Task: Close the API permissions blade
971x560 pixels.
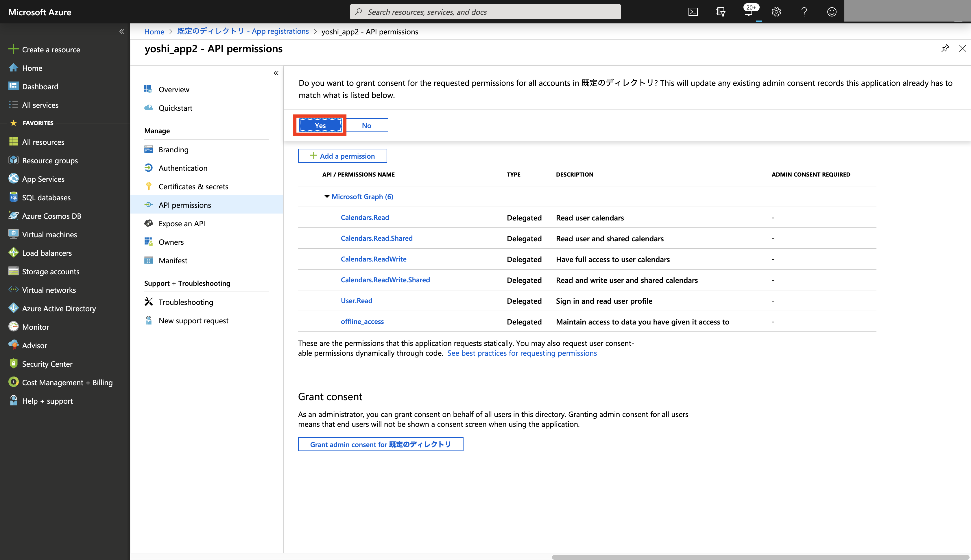Action: point(962,49)
